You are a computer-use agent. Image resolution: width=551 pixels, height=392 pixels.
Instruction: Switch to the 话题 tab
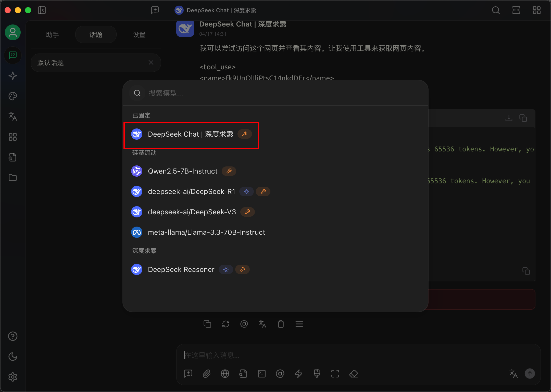click(x=96, y=34)
